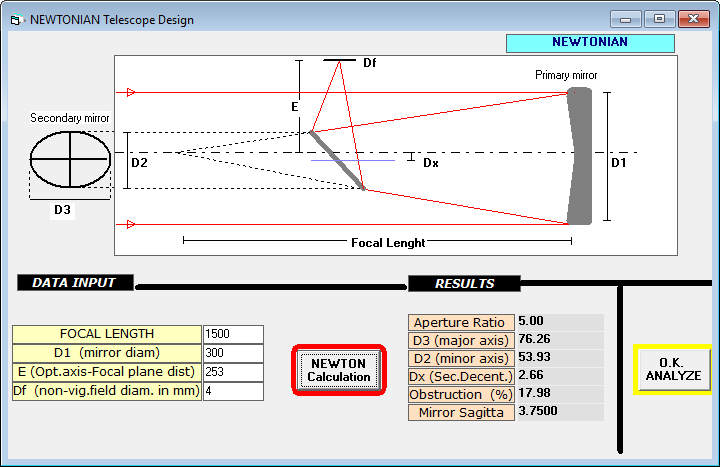
Task: Minimize the NEWTONIAN Telescope Design window
Action: point(625,19)
